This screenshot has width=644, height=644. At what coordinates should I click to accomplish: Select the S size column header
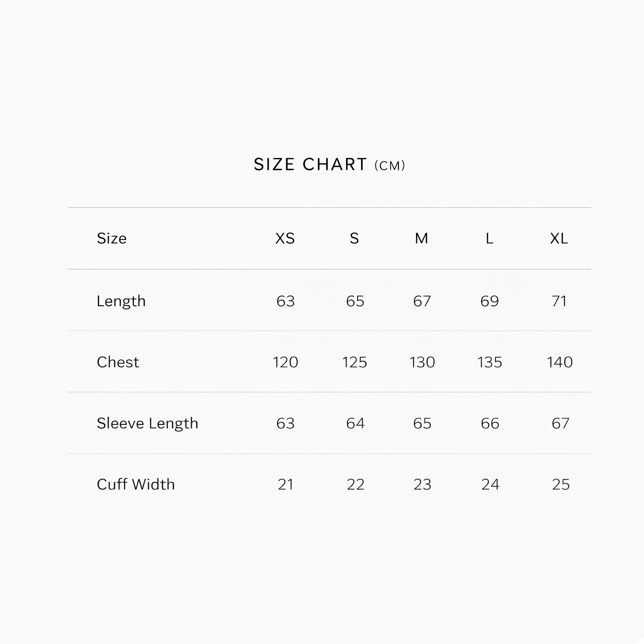(354, 238)
